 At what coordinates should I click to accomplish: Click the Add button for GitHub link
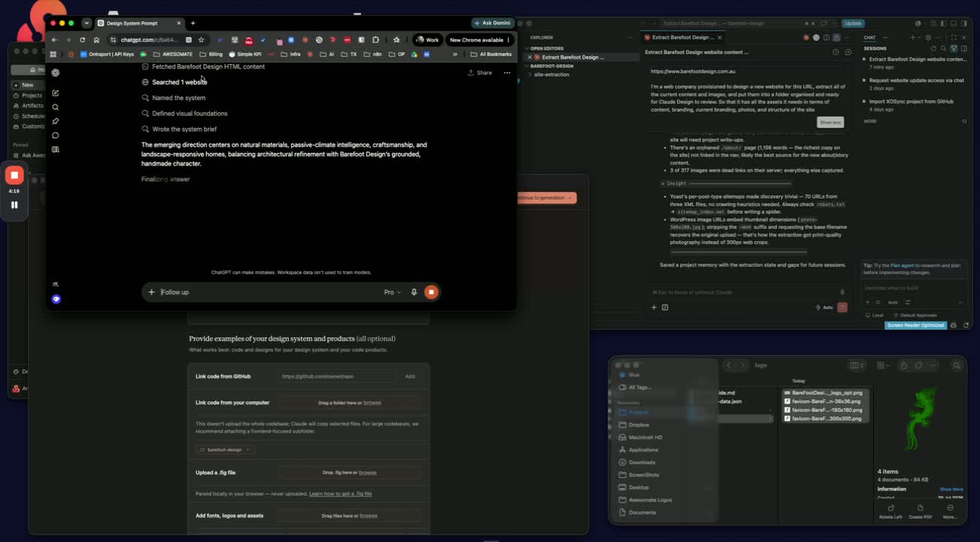coord(409,376)
